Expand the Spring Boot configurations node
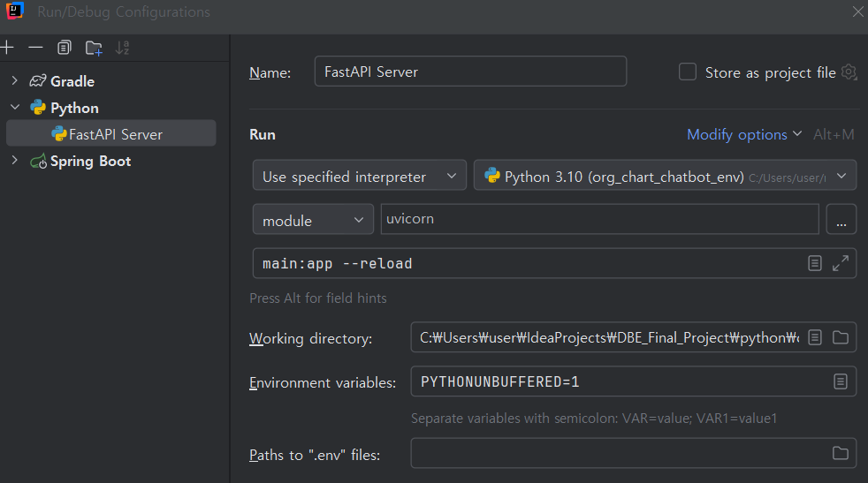Viewport: 868px width, 483px height. tap(14, 161)
